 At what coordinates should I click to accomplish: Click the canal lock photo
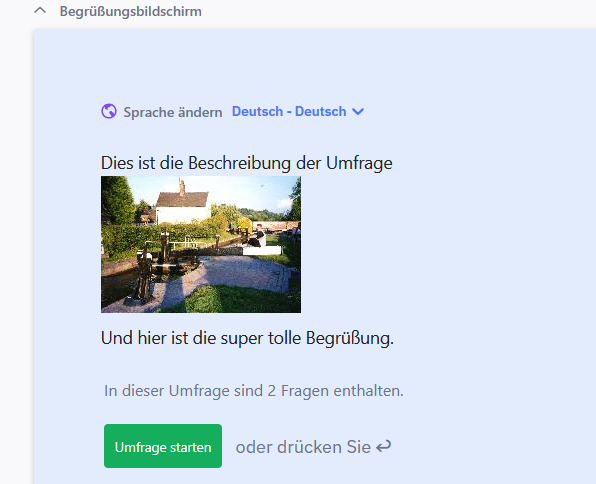coord(201,244)
